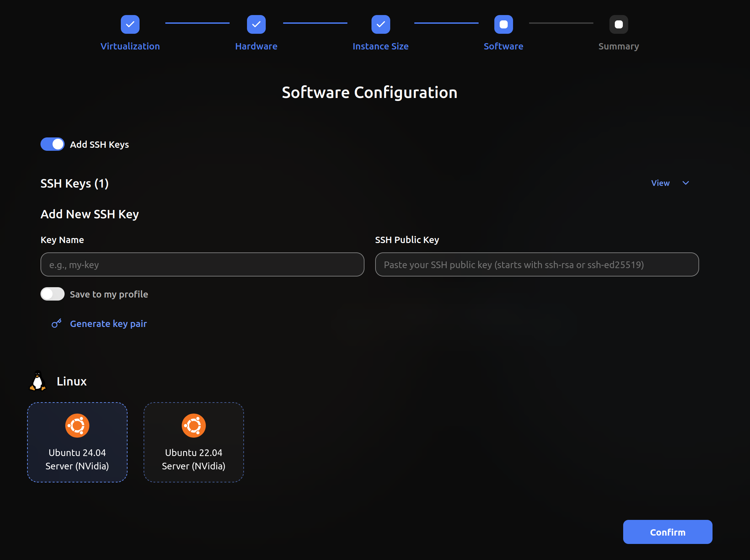Click the Hardware step checkmark icon
Viewport: 750px width, 560px height.
click(x=256, y=24)
